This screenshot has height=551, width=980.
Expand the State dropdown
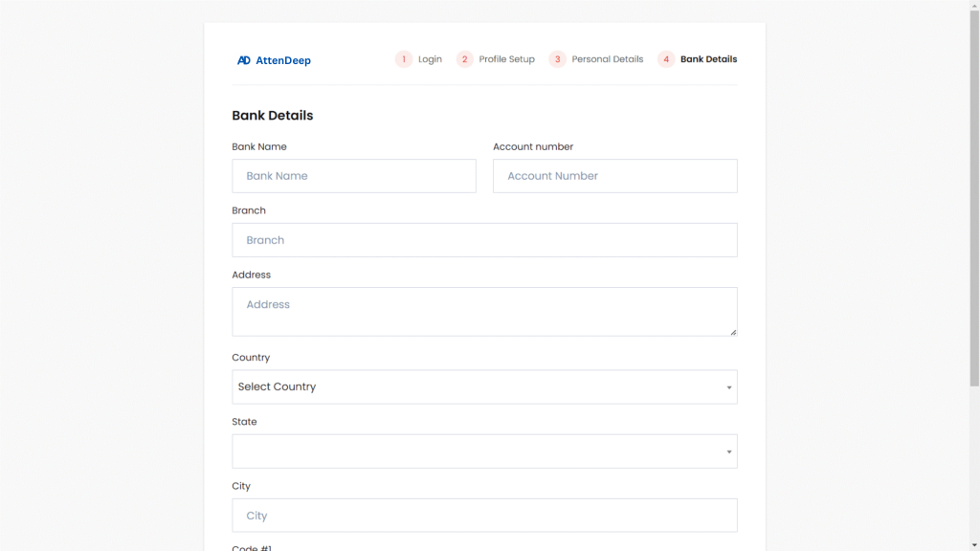(484, 452)
